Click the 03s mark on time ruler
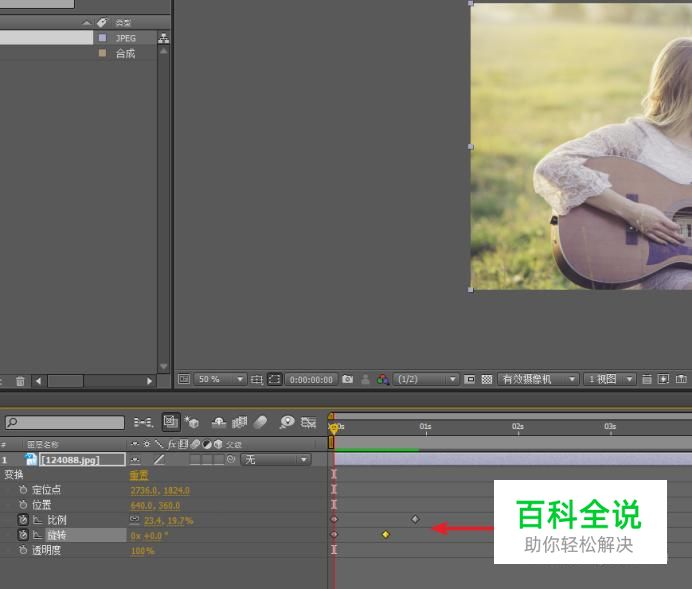This screenshot has height=589, width=692. click(x=610, y=427)
